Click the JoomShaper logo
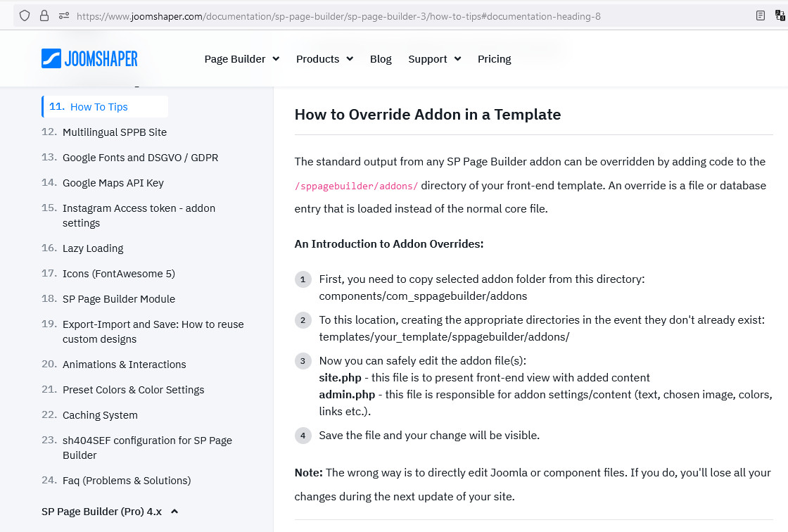The width and height of the screenshot is (788, 532). (89, 58)
